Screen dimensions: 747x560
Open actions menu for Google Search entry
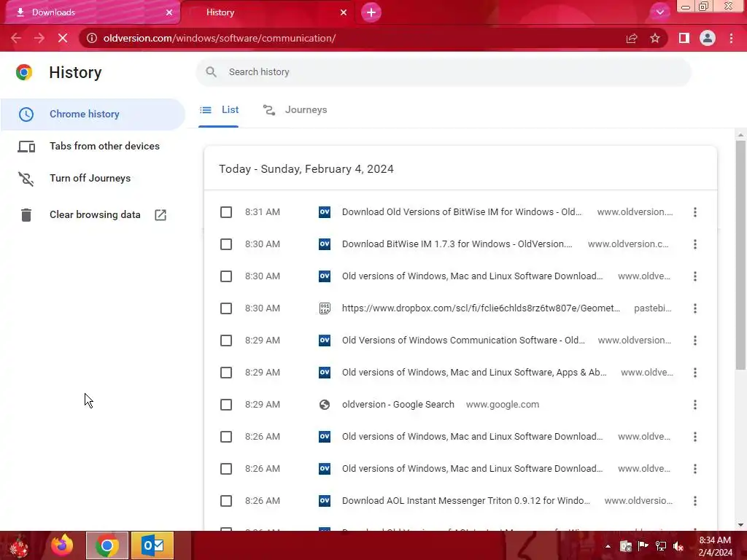click(695, 405)
